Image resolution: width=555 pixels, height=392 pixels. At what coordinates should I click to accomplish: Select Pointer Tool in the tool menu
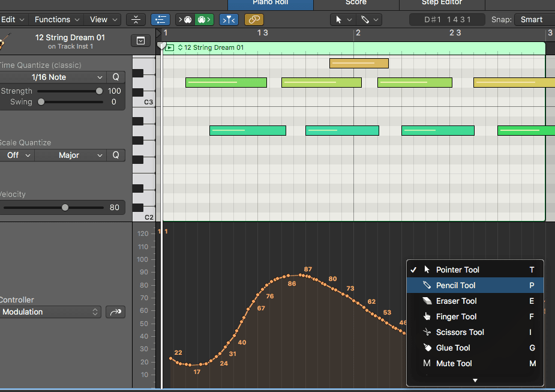(x=475, y=270)
